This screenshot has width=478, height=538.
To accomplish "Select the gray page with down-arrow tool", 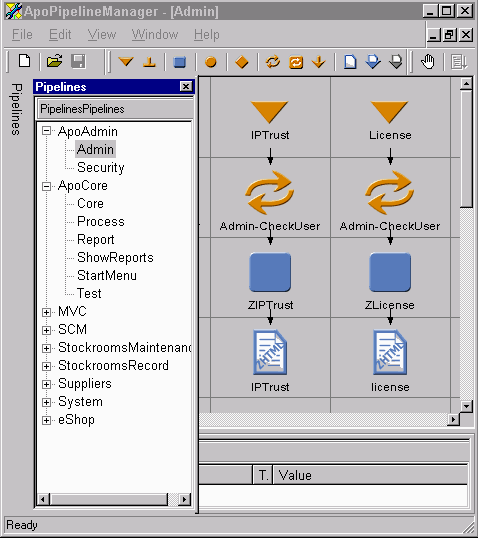I will coord(396,62).
